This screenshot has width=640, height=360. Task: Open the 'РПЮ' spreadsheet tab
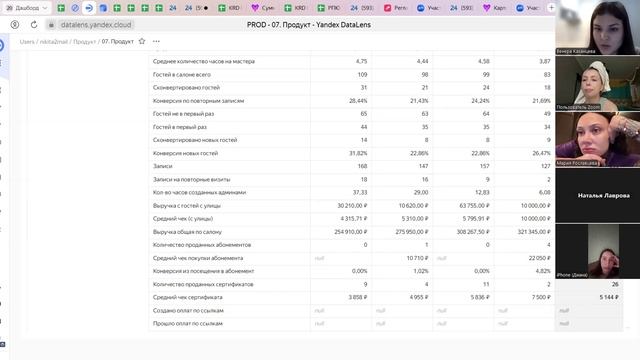tap(329, 8)
